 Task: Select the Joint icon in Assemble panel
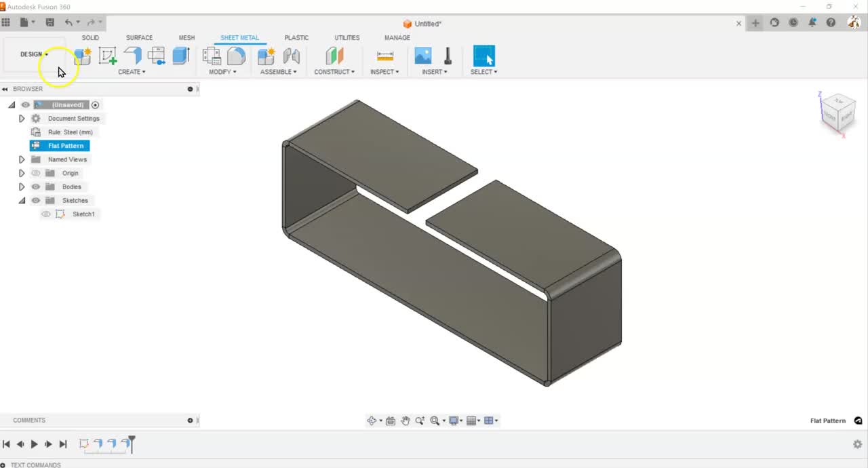point(290,54)
